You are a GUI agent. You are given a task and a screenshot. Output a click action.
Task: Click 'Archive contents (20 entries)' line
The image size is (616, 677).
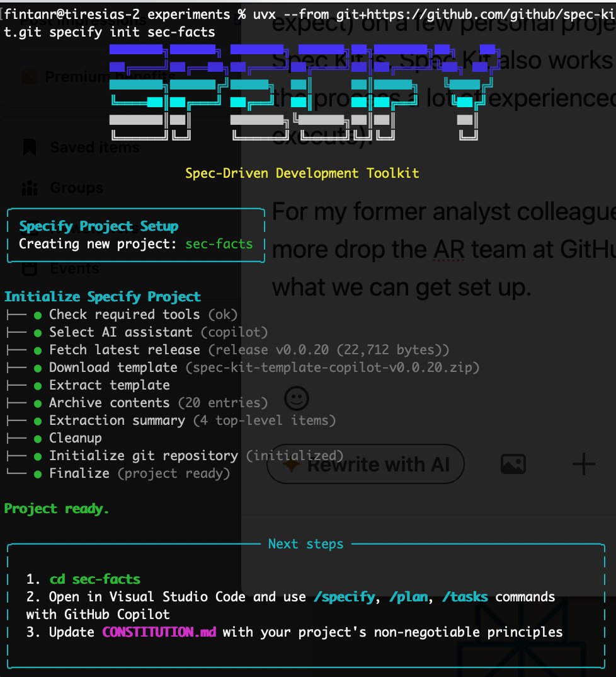pos(158,403)
